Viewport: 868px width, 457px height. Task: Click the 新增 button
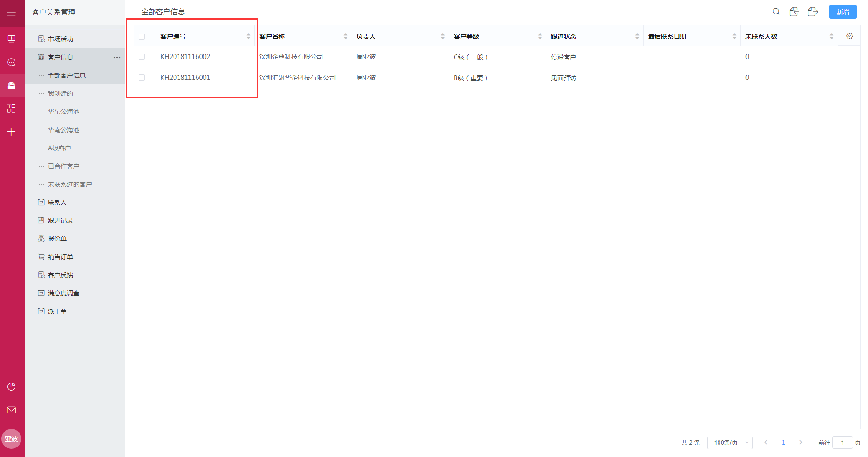[x=843, y=12]
